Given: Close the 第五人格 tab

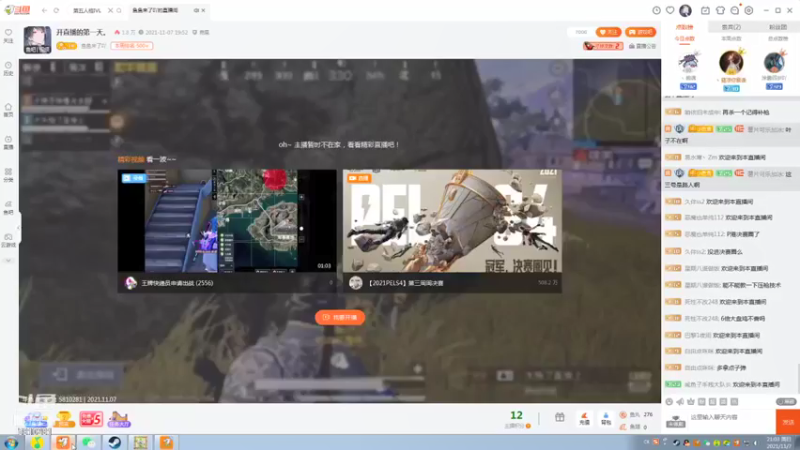Looking at the screenshot, I should [x=110, y=10].
